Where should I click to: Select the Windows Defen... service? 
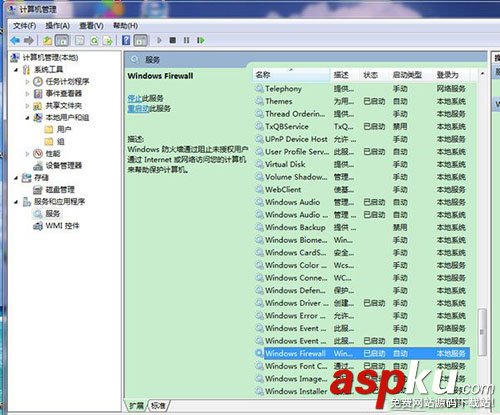[362, 290]
